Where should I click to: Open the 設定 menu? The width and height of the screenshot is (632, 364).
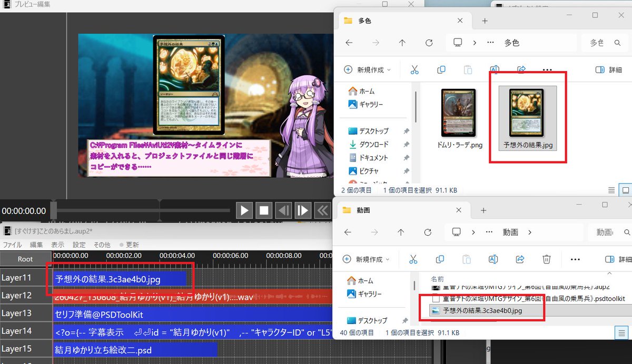tap(79, 245)
